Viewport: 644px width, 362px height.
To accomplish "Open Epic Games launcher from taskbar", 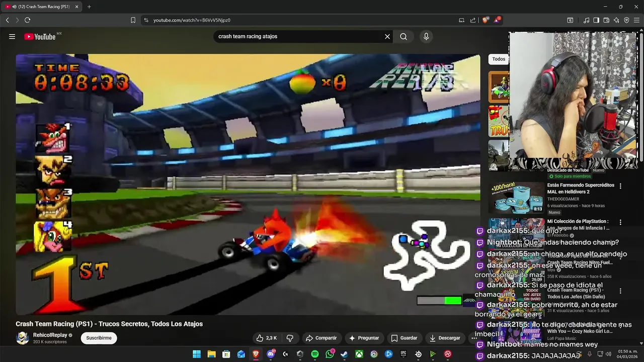I will [x=404, y=354].
